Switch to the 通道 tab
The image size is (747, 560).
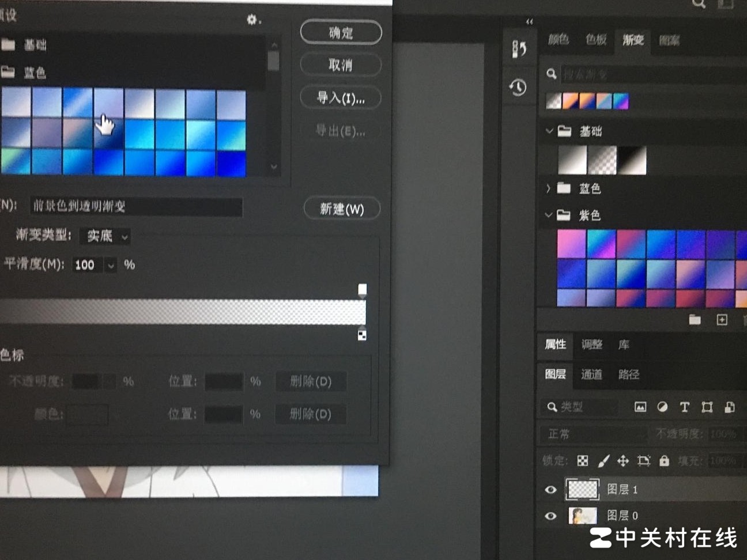click(x=591, y=374)
